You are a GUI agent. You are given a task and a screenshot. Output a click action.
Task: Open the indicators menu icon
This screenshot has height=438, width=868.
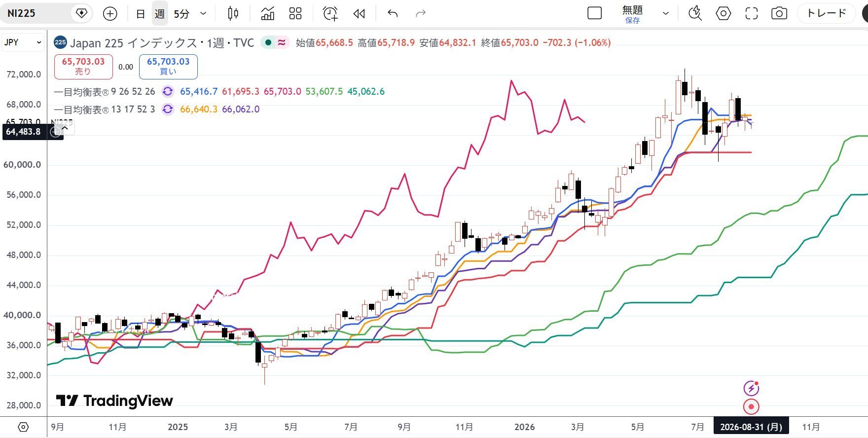pos(267,13)
